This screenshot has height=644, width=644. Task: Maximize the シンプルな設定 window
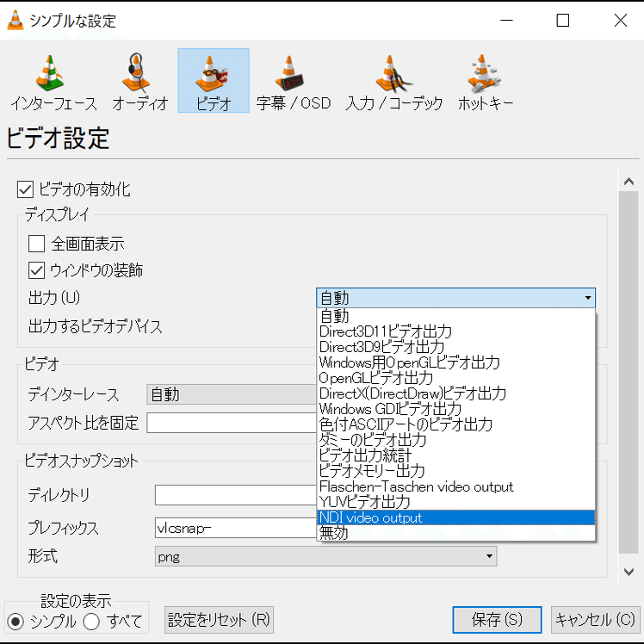[x=563, y=20]
